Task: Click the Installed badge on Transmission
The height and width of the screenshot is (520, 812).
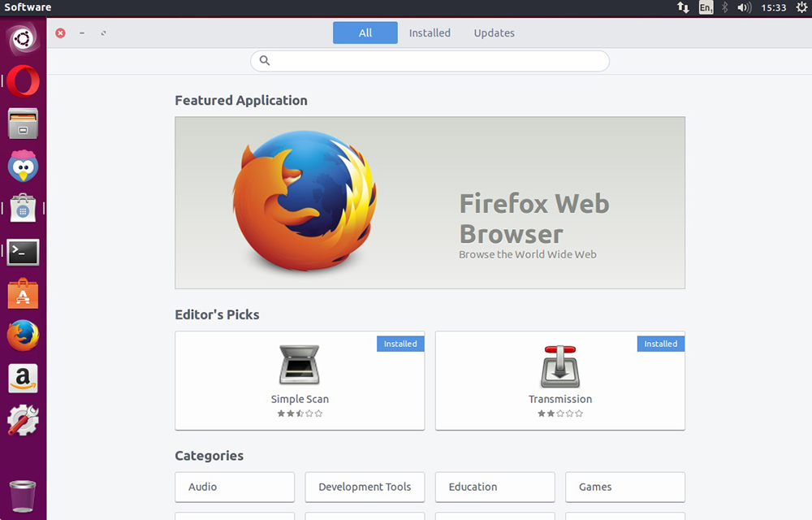Action: click(661, 344)
